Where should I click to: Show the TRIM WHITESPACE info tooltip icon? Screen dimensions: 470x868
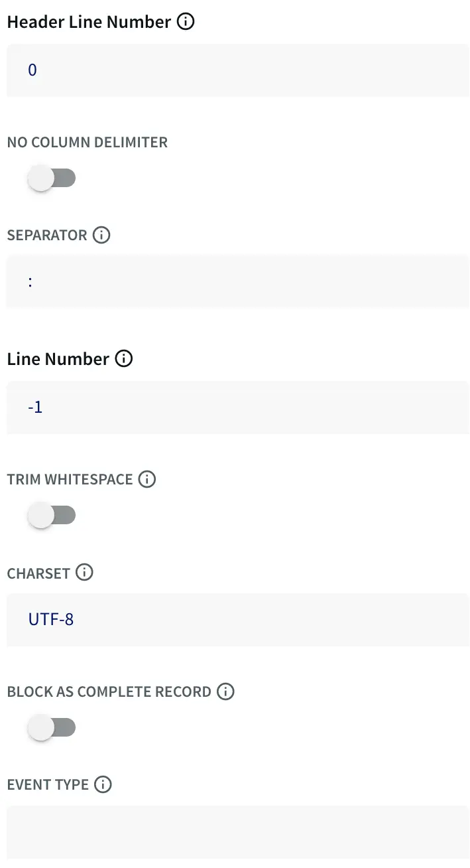coord(147,479)
